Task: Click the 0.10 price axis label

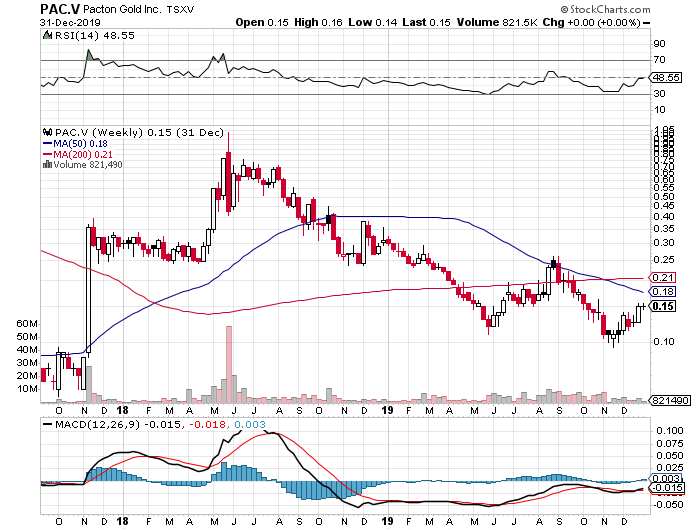Action: 664,342
